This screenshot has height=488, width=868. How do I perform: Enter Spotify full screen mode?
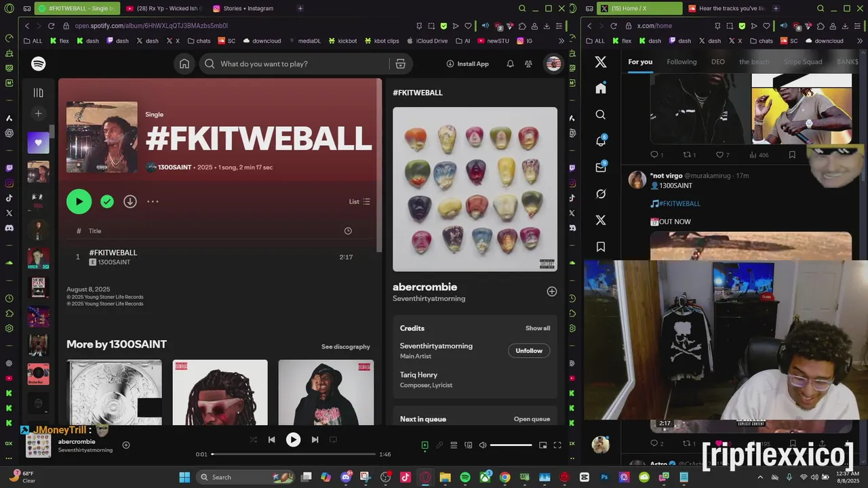pos(557,445)
